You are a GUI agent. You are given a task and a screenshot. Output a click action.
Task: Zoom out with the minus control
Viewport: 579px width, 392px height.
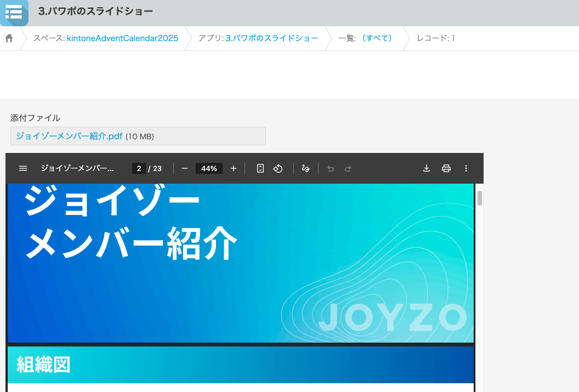pyautogui.click(x=185, y=168)
